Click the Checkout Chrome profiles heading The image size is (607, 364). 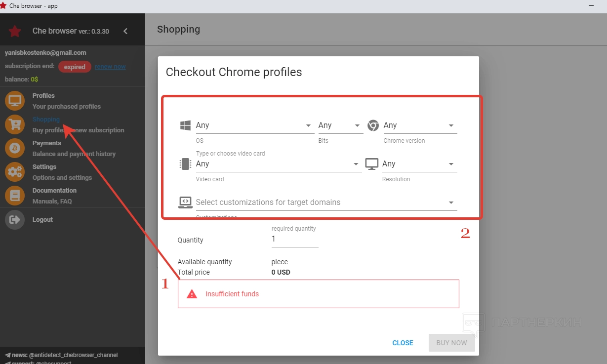tap(234, 72)
